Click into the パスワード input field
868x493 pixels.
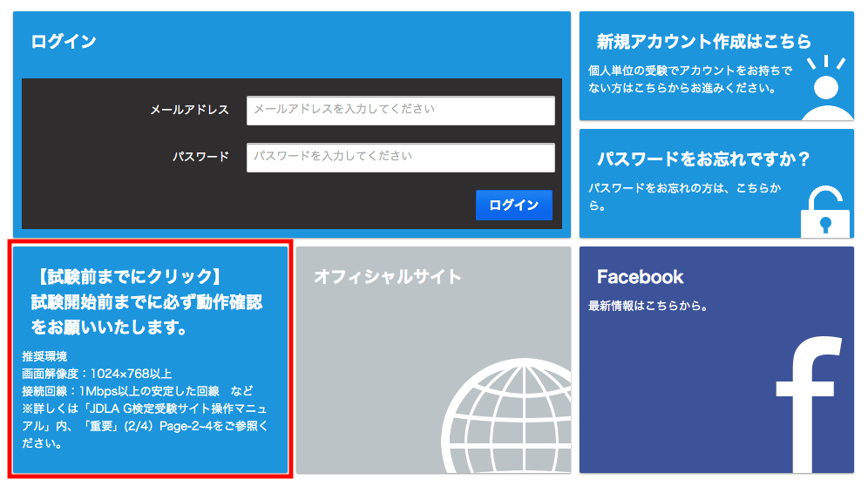tap(400, 158)
